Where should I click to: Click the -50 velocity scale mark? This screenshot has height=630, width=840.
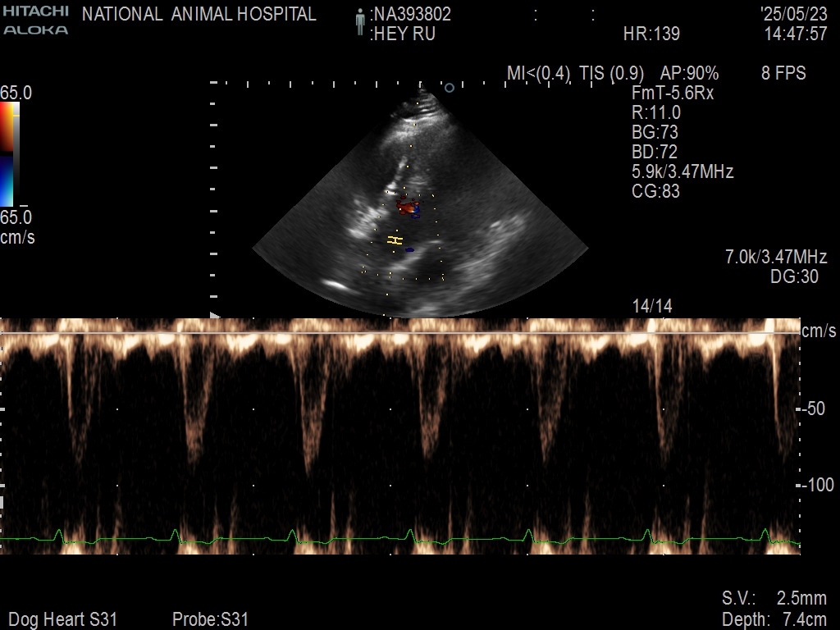coord(815,409)
